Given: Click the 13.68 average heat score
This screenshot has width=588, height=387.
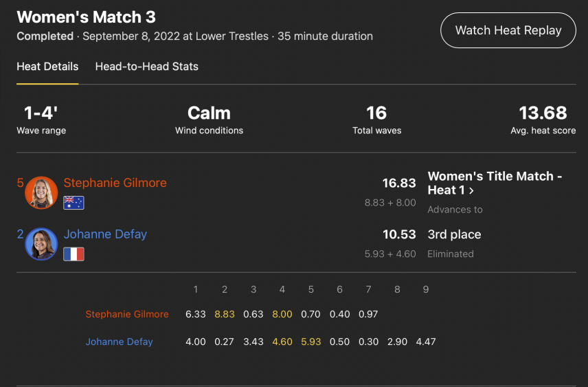Looking at the screenshot, I should pos(543,113).
